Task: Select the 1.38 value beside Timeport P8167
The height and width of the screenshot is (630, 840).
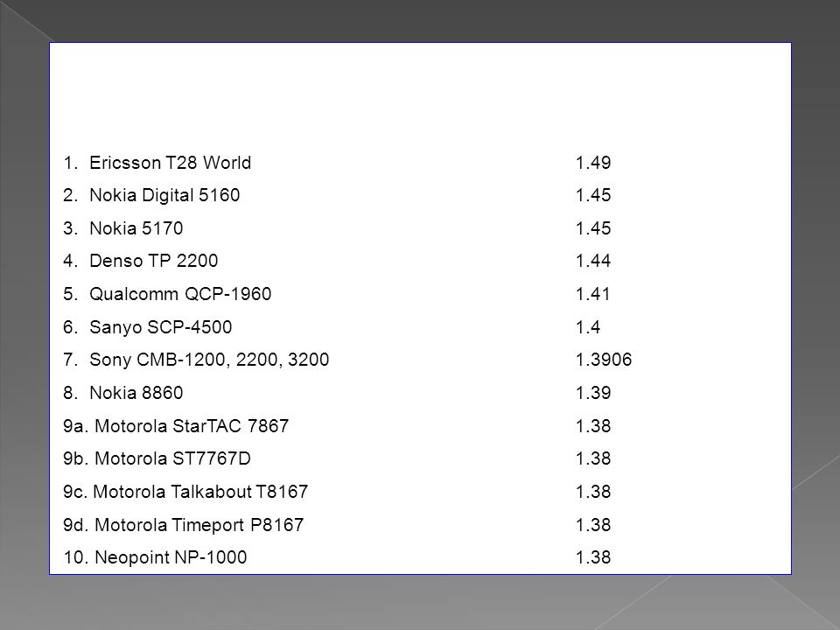Action: [x=593, y=525]
